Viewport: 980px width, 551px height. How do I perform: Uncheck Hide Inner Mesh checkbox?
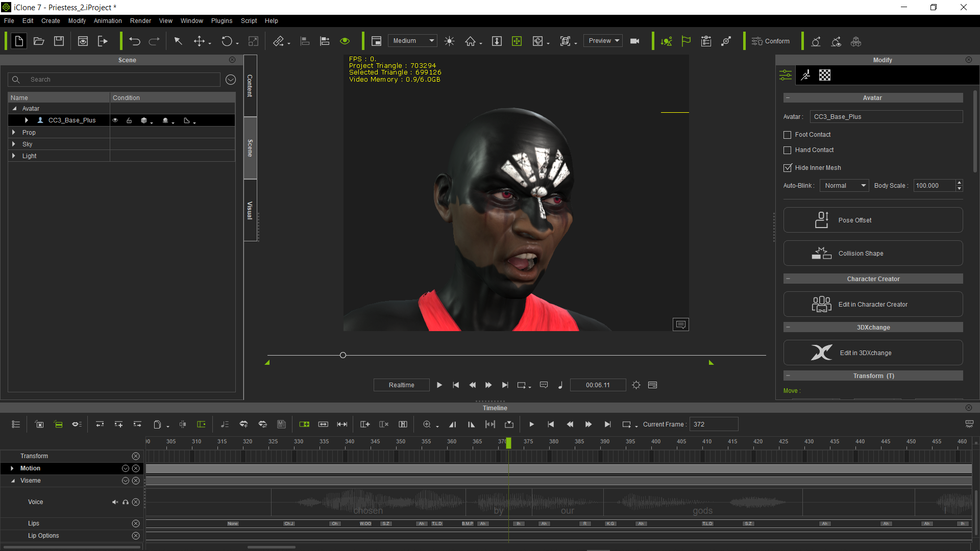pos(787,168)
